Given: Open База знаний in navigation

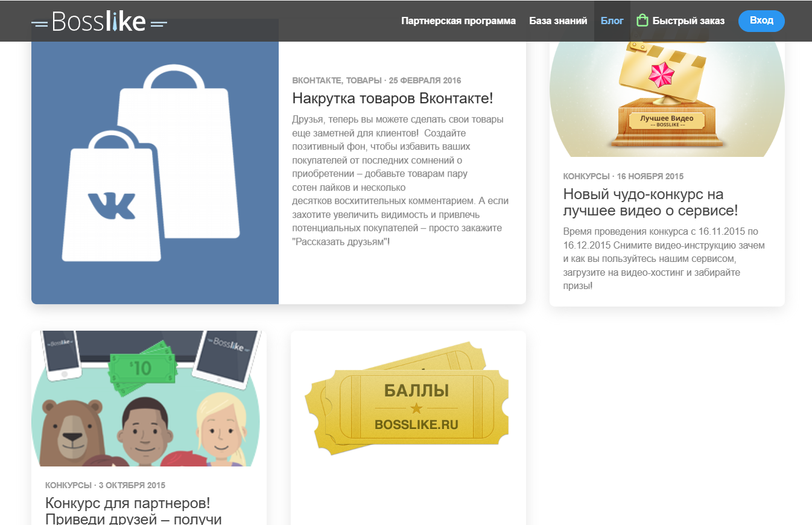Looking at the screenshot, I should click(558, 21).
